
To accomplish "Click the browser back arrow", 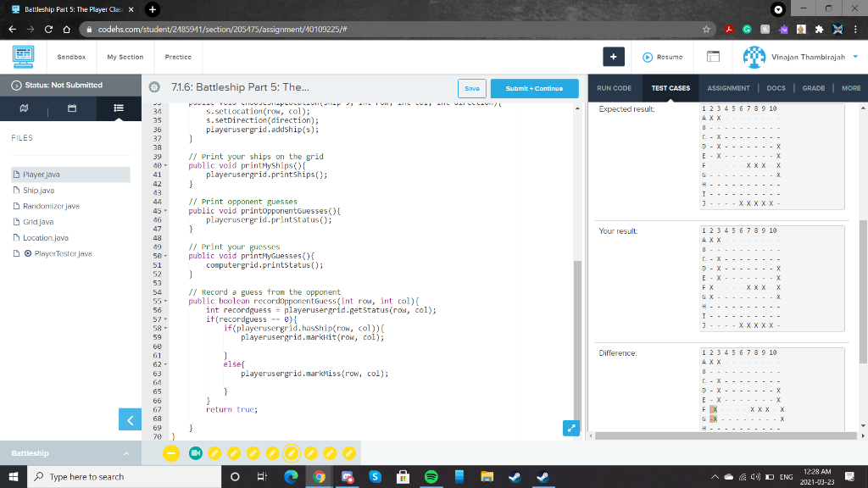I will click(x=12, y=30).
